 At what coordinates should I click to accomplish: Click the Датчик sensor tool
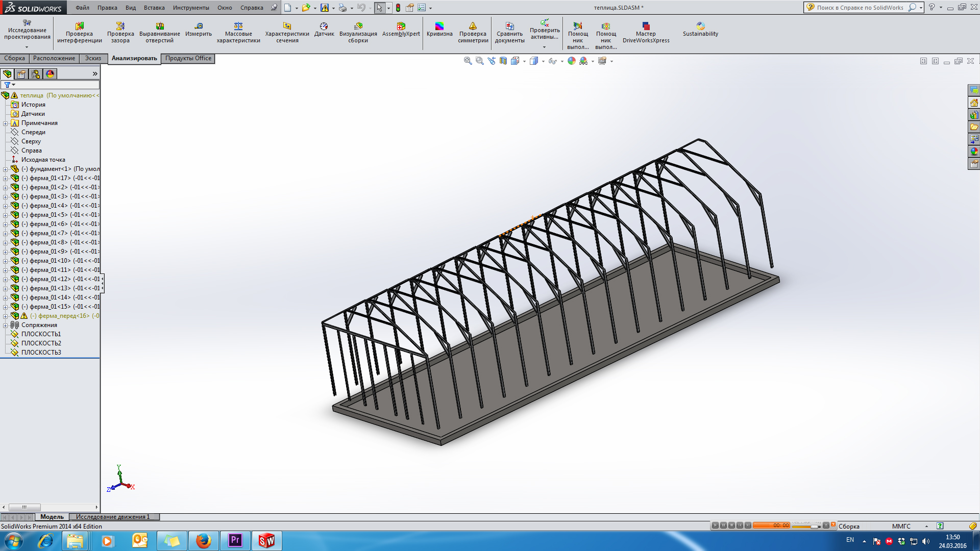(x=324, y=30)
